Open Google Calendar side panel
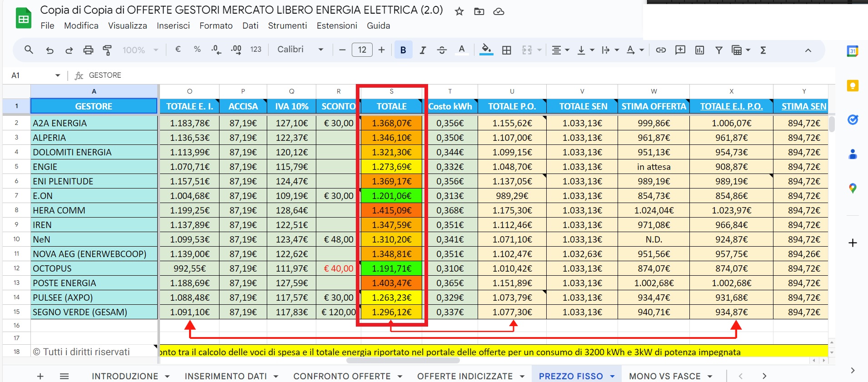This screenshot has height=382, width=868. click(853, 51)
